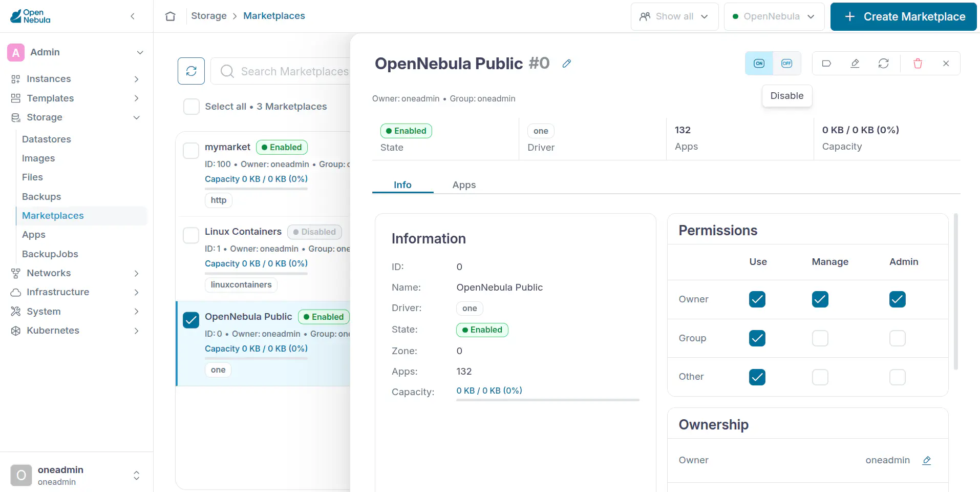Refresh the OpenNebula Public details
This screenshot has width=980, height=492.
(x=883, y=64)
